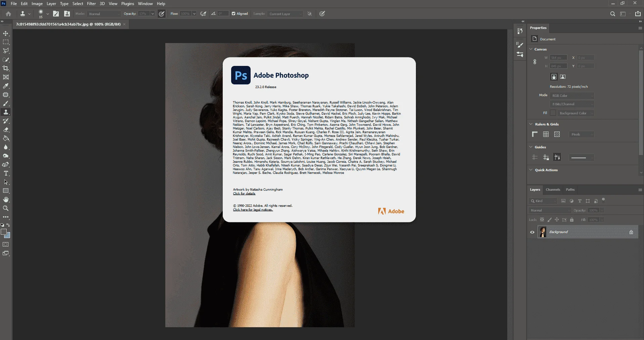Click the foreground color swatch
The height and width of the screenshot is (340, 644).
4,232
